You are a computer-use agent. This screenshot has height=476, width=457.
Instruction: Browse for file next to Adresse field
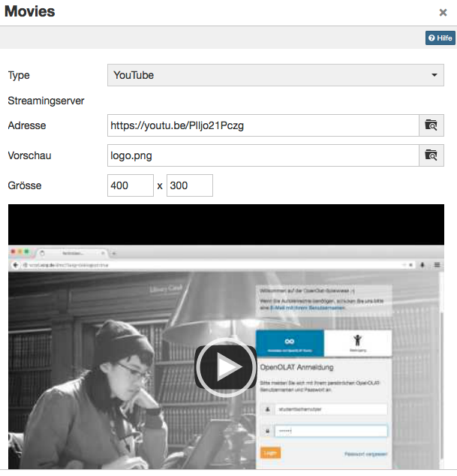click(x=431, y=125)
